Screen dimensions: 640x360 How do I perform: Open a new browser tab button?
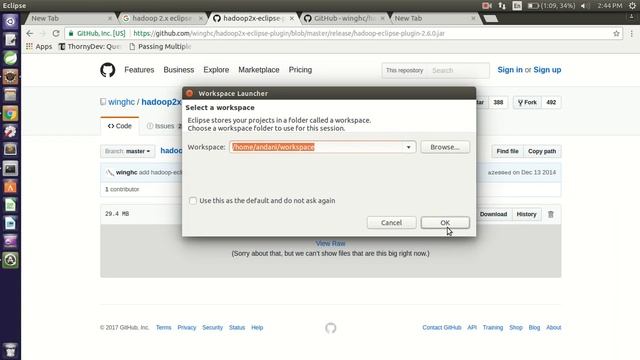coord(490,18)
